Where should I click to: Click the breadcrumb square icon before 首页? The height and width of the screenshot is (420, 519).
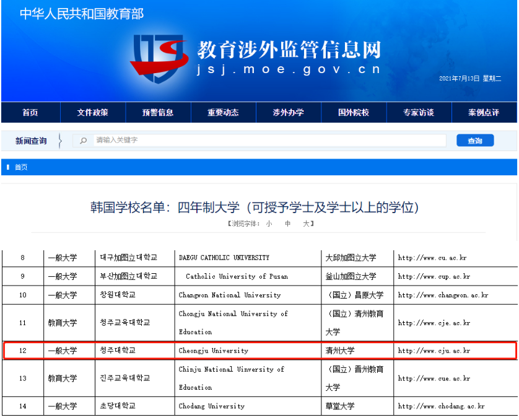tap(9, 167)
